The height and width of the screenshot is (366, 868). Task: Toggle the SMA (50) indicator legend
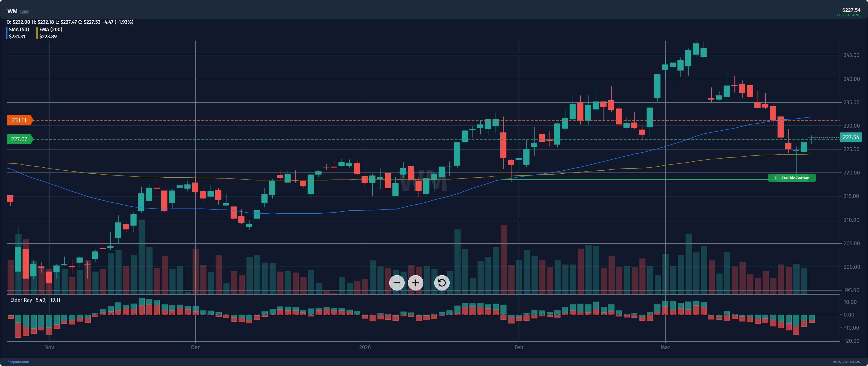pos(19,29)
